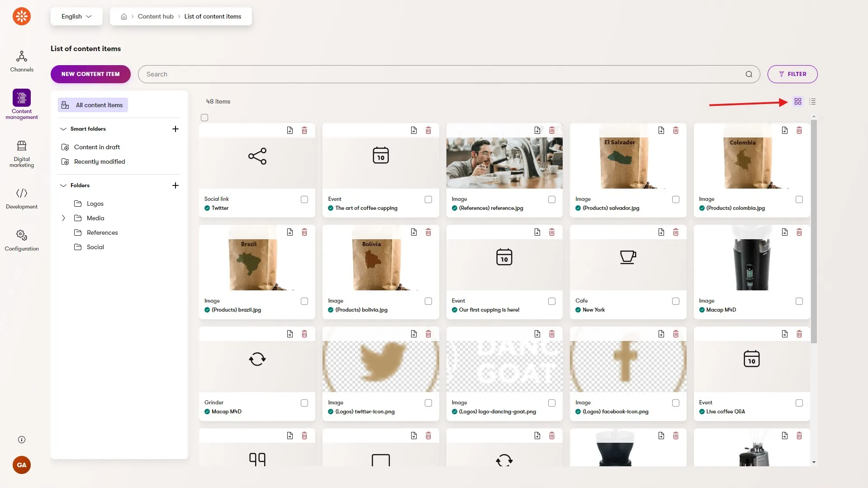Open document icon for facebook-icon.png card

tap(661, 334)
